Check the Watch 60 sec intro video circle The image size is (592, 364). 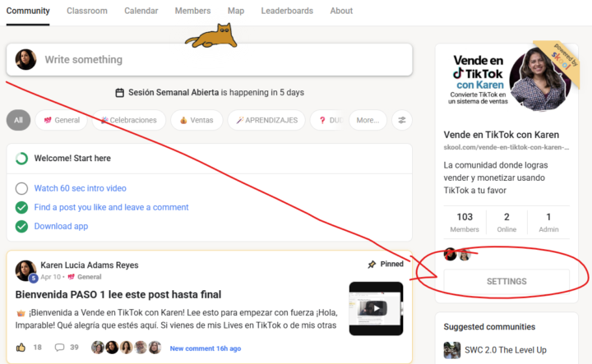[21, 188]
